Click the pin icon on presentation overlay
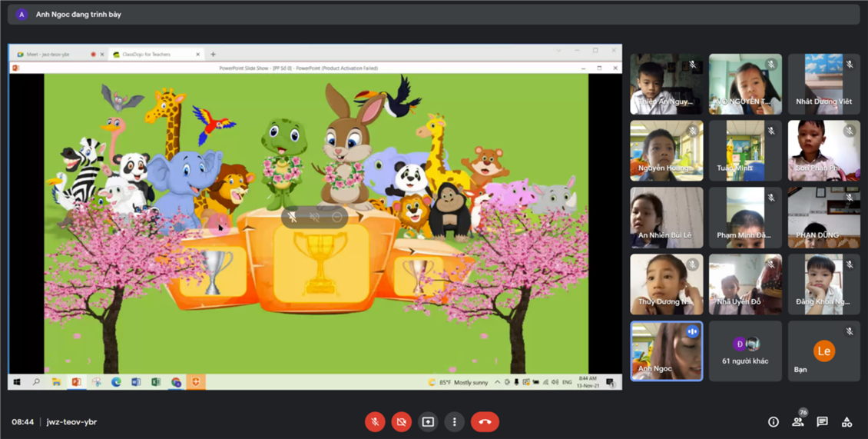The image size is (868, 439). [293, 218]
